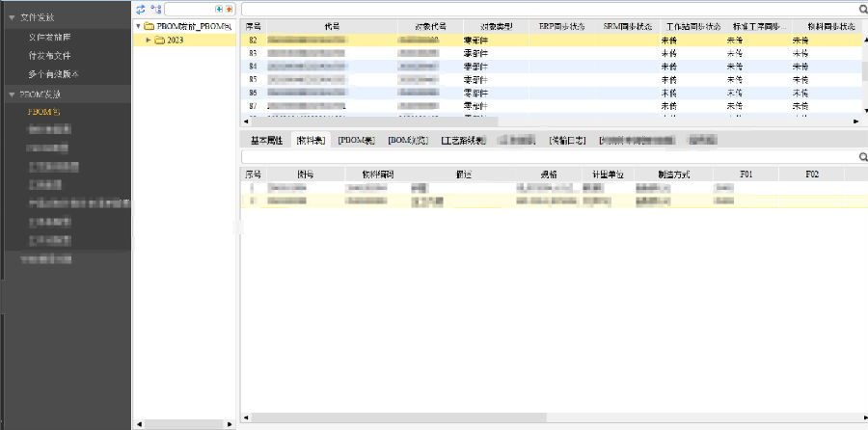The image size is (868, 430).
Task: Click the 物料编码 column header
Action: pyautogui.click(x=377, y=175)
